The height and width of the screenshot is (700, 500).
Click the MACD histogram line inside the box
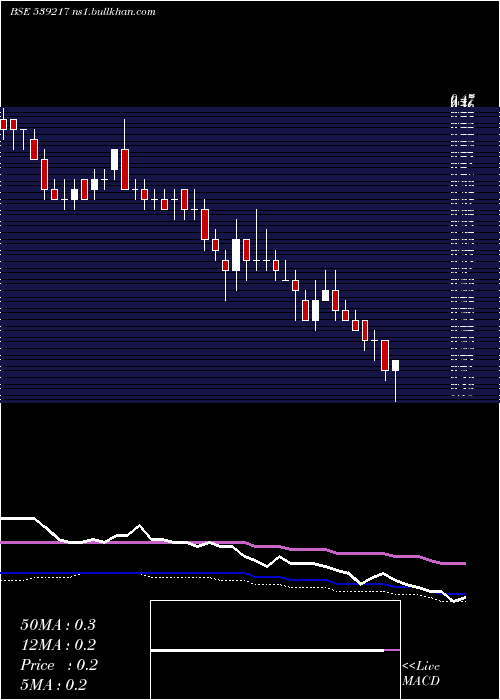(275, 650)
